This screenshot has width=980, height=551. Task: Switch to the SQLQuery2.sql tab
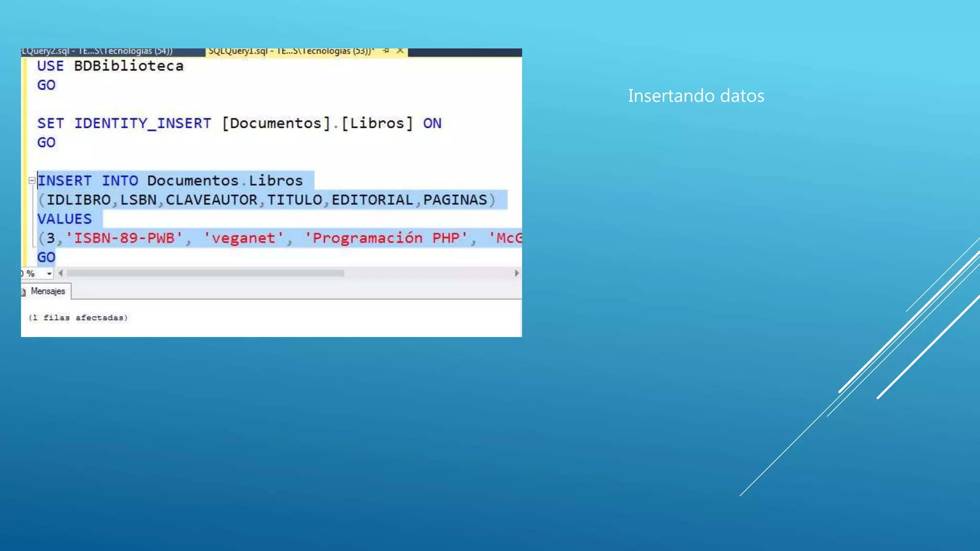click(97, 51)
